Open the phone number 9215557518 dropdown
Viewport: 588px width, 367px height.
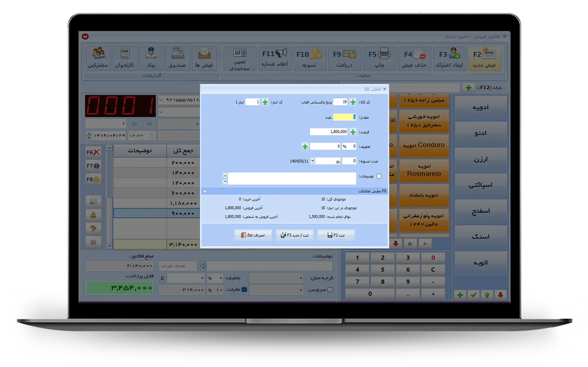[x=161, y=100]
